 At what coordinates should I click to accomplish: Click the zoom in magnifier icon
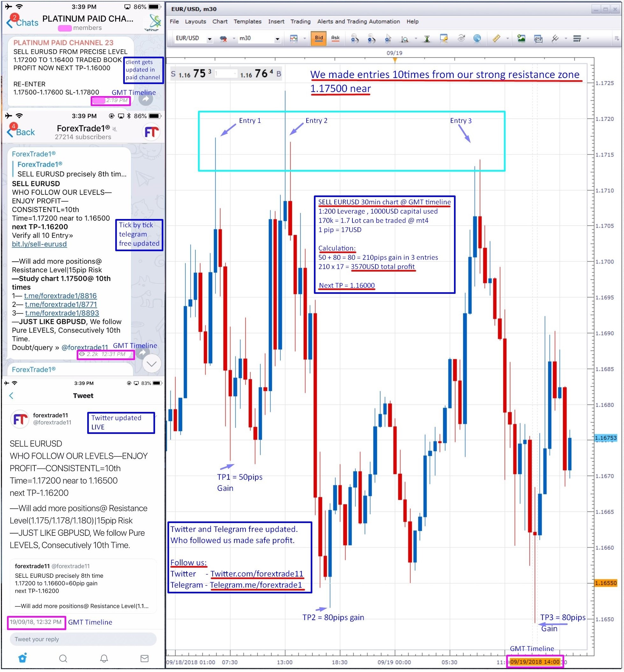(x=355, y=39)
